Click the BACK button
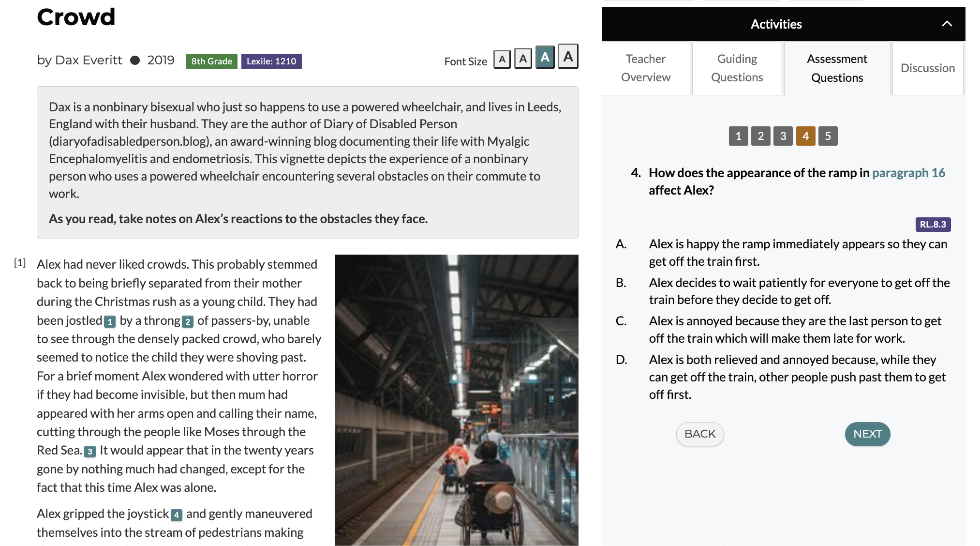The height and width of the screenshot is (546, 980). click(700, 434)
